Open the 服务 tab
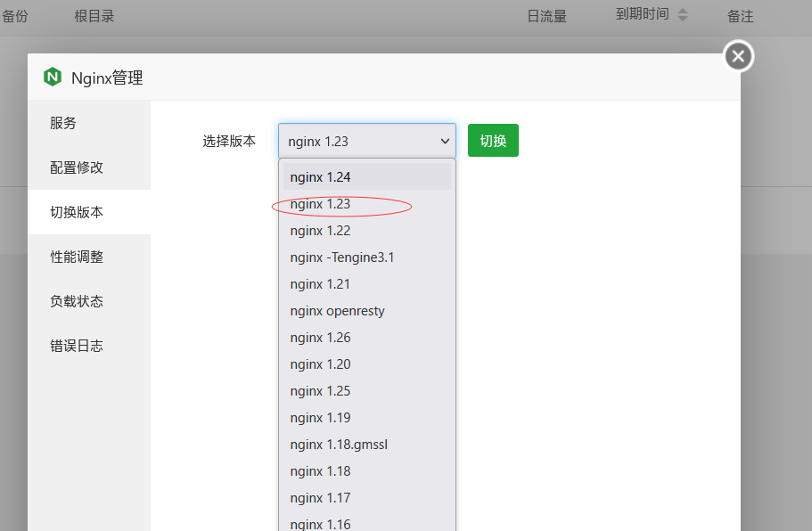Viewport: 812px width, 531px height. (x=89, y=123)
